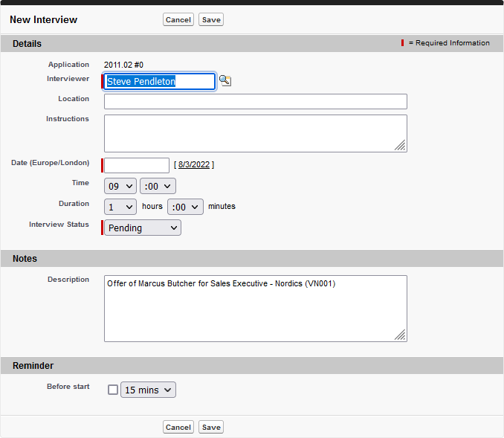Open the Time minutes dropdown
504x438 pixels.
pos(158,186)
